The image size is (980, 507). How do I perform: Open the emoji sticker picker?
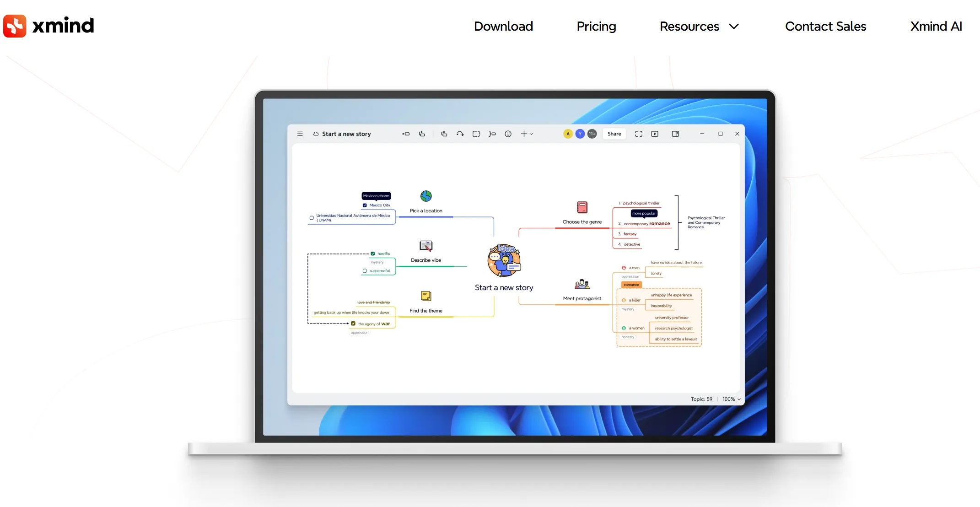(508, 134)
